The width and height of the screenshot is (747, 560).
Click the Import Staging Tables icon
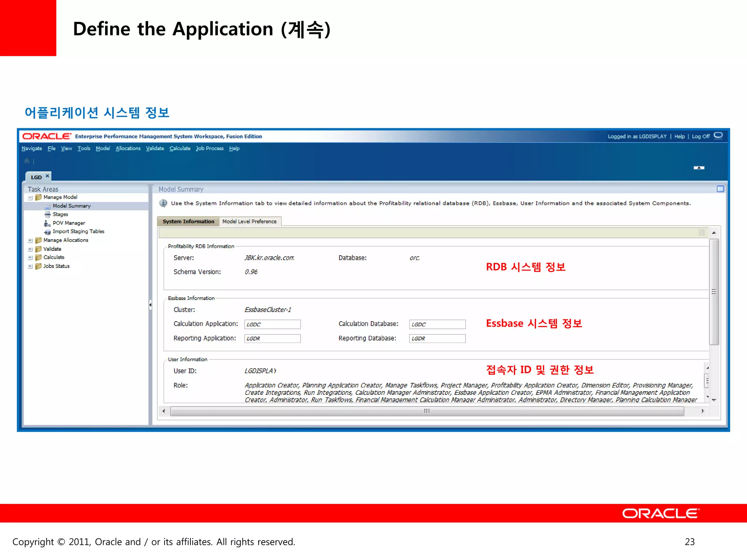pyautogui.click(x=47, y=232)
